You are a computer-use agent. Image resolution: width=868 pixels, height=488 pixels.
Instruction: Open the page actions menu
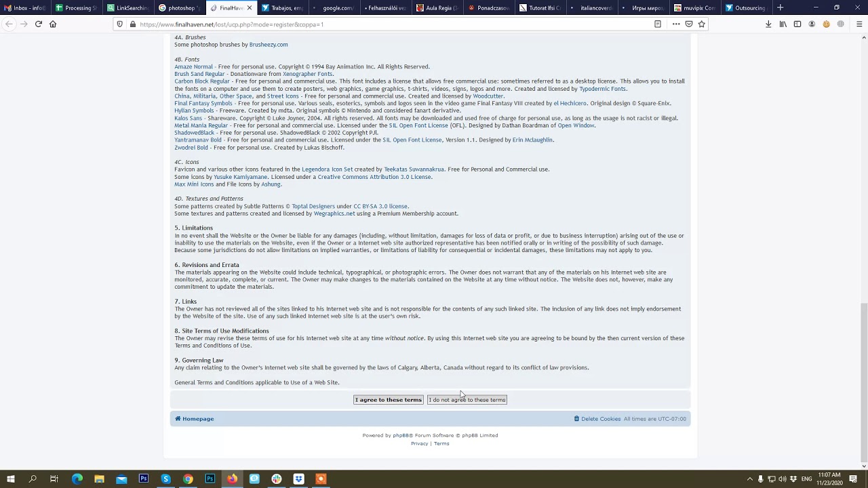click(675, 24)
